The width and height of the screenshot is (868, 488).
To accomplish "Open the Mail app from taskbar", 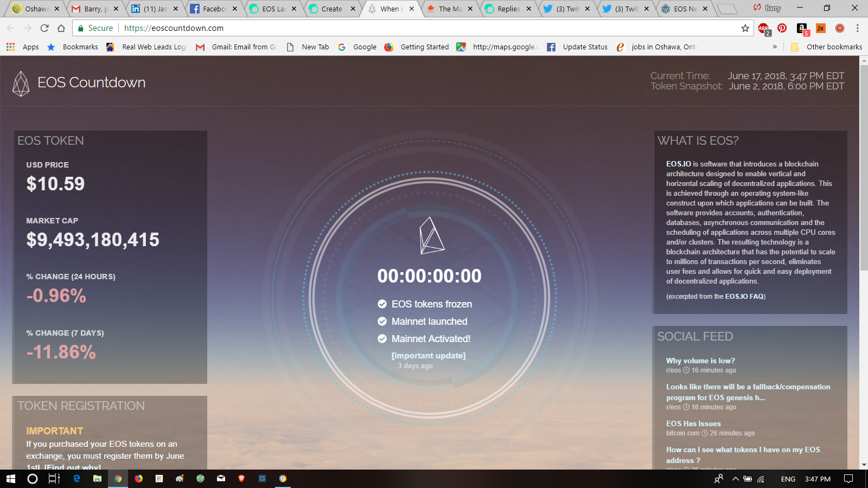I will (x=221, y=479).
